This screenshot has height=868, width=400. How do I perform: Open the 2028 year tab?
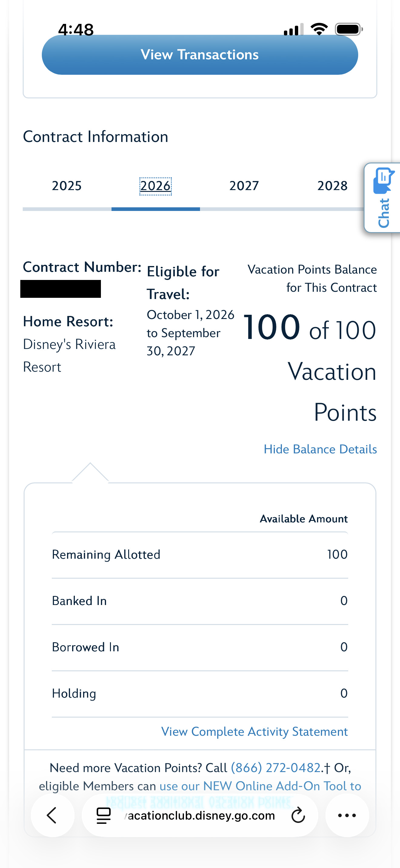[332, 186]
